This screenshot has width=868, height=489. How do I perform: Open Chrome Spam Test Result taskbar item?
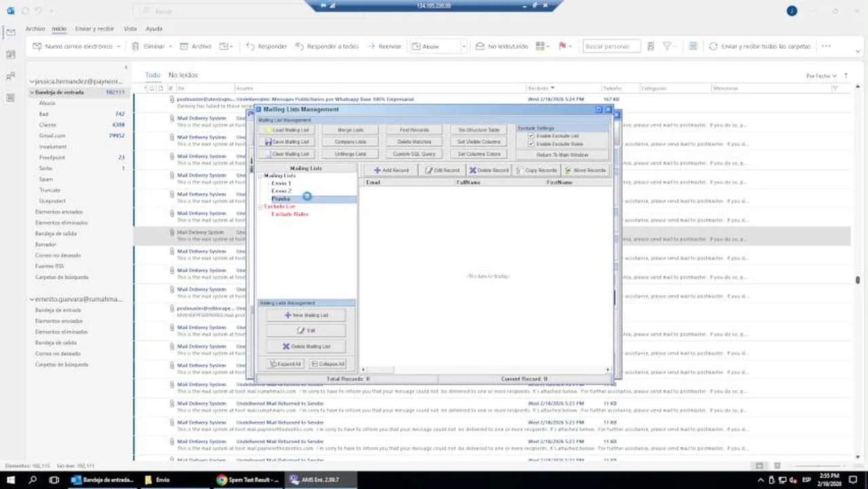(248, 479)
